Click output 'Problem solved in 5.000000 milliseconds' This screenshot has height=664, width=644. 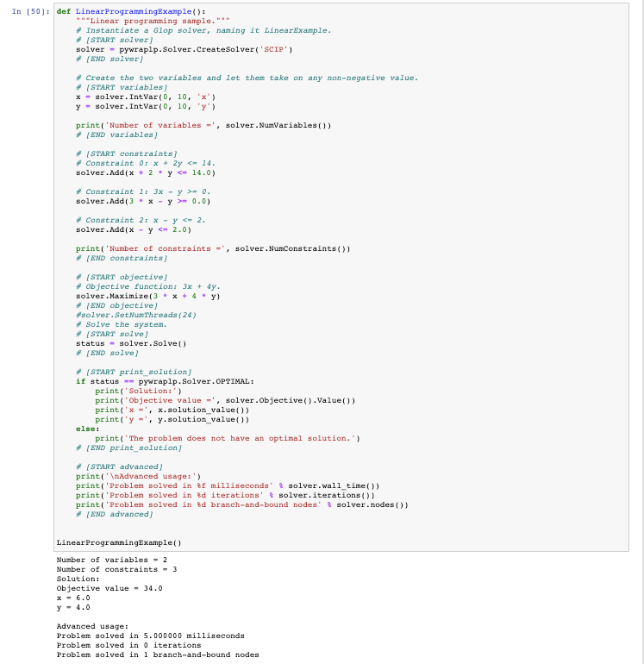pyautogui.click(x=151, y=636)
